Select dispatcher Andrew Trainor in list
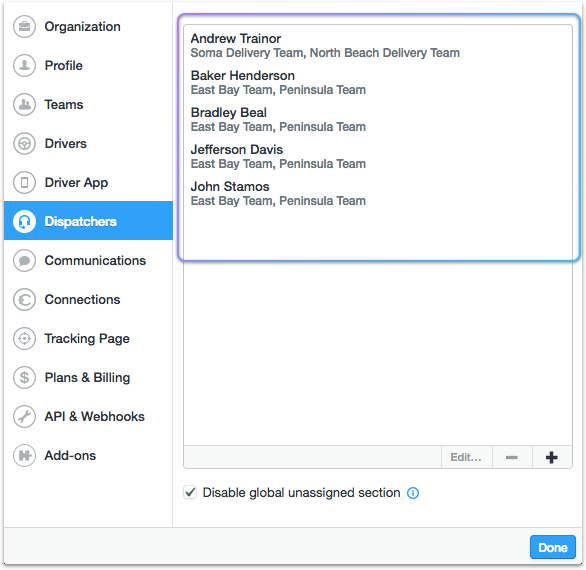 point(378,46)
